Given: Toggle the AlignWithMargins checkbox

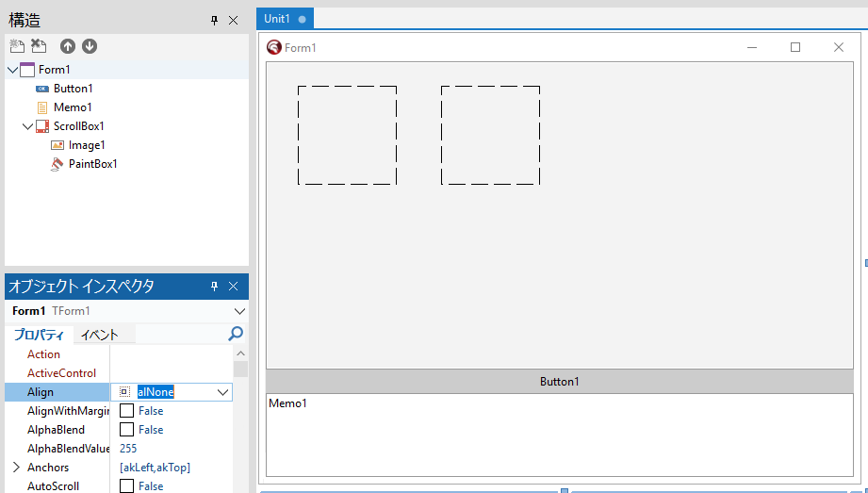Looking at the screenshot, I should pyautogui.click(x=126, y=411).
